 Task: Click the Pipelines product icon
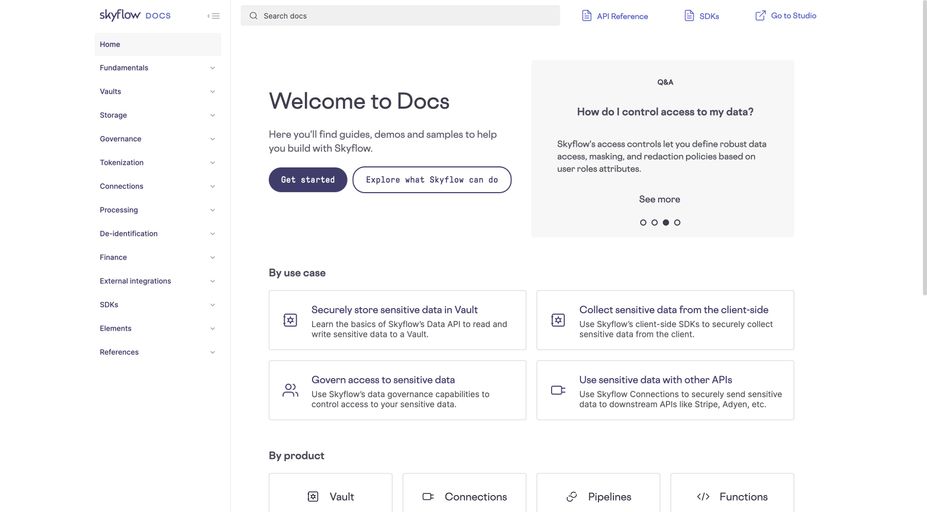click(x=572, y=497)
